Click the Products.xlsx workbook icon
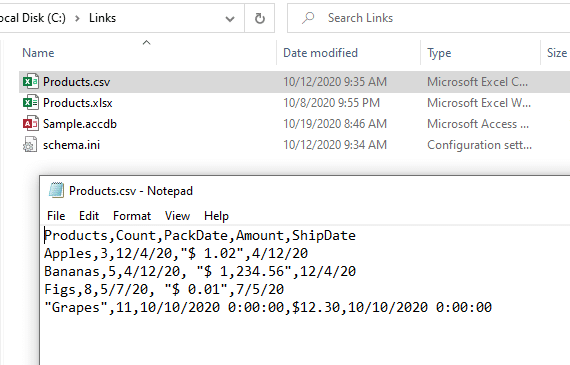This screenshot has height=365, width=570. point(30,103)
